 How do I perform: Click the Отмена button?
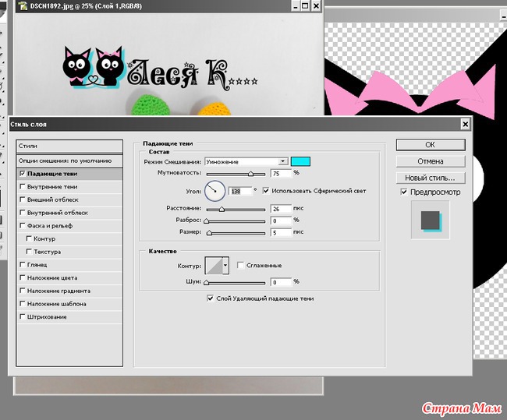pos(430,161)
